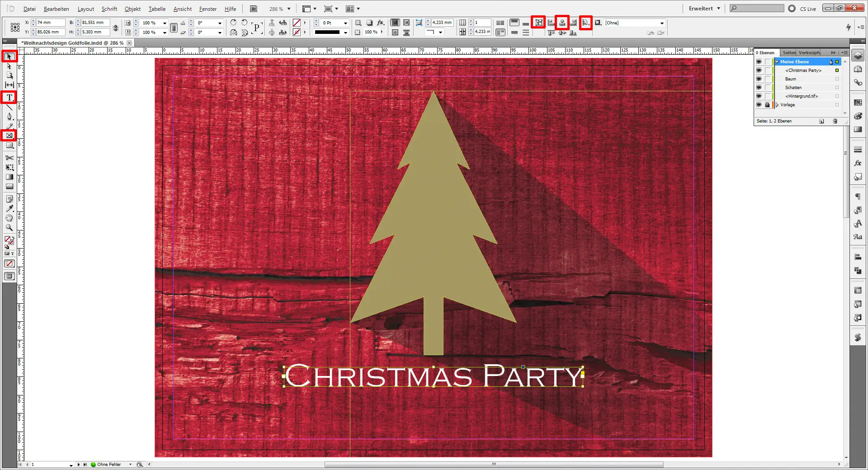Select the Hand tool

9,218
